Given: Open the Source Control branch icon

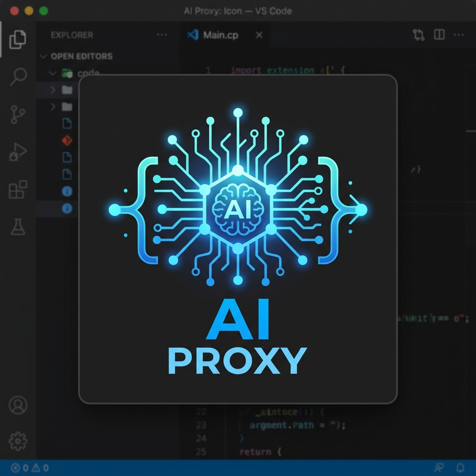Looking at the screenshot, I should (x=18, y=114).
